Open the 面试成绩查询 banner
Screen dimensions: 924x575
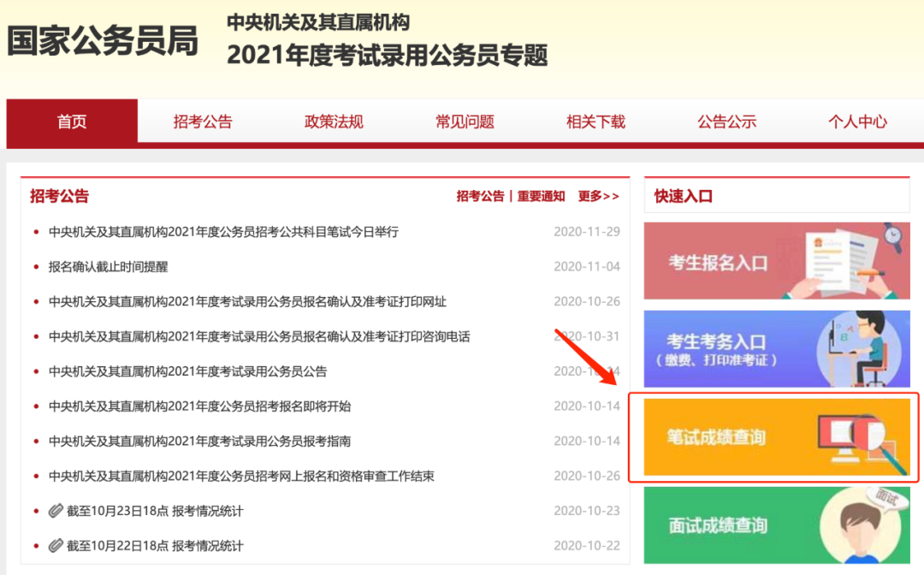[776, 525]
